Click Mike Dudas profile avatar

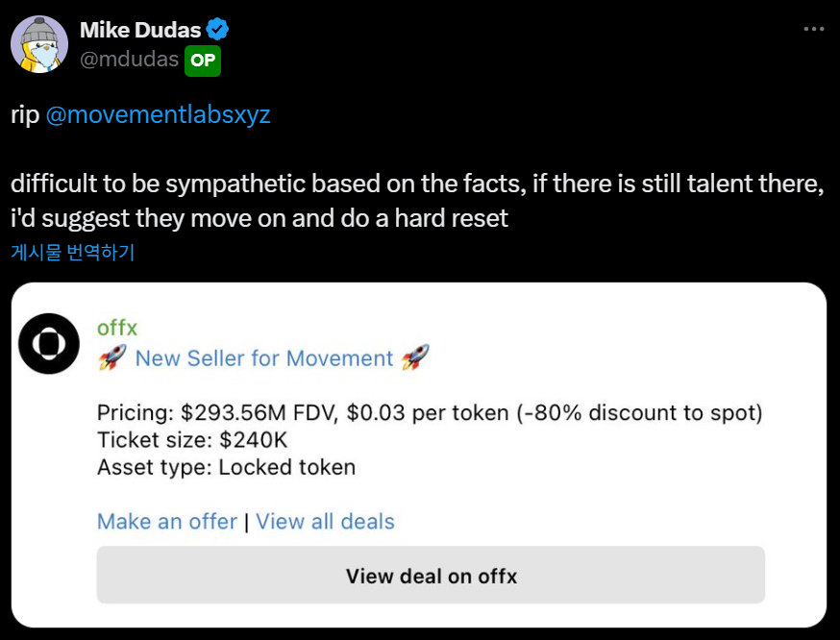(x=38, y=44)
